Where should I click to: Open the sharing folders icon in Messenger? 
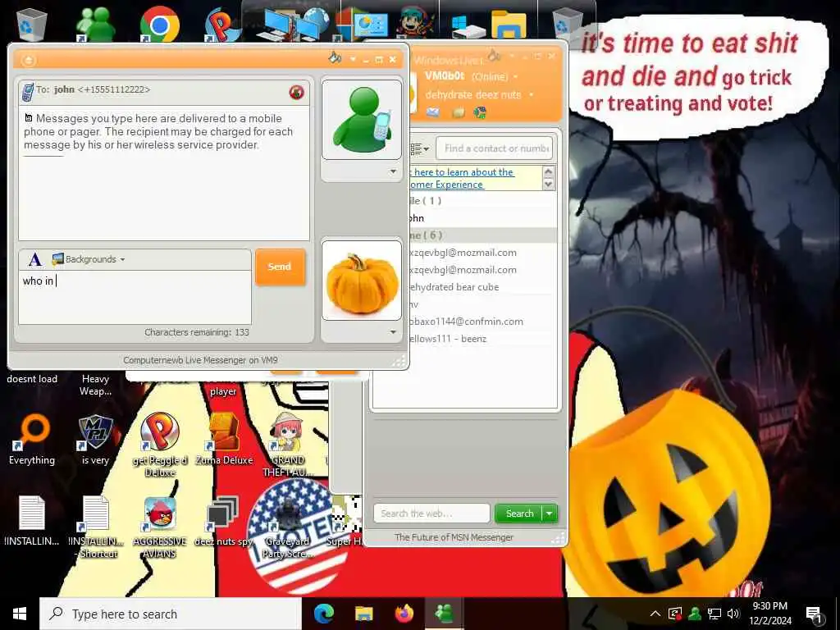(x=459, y=112)
